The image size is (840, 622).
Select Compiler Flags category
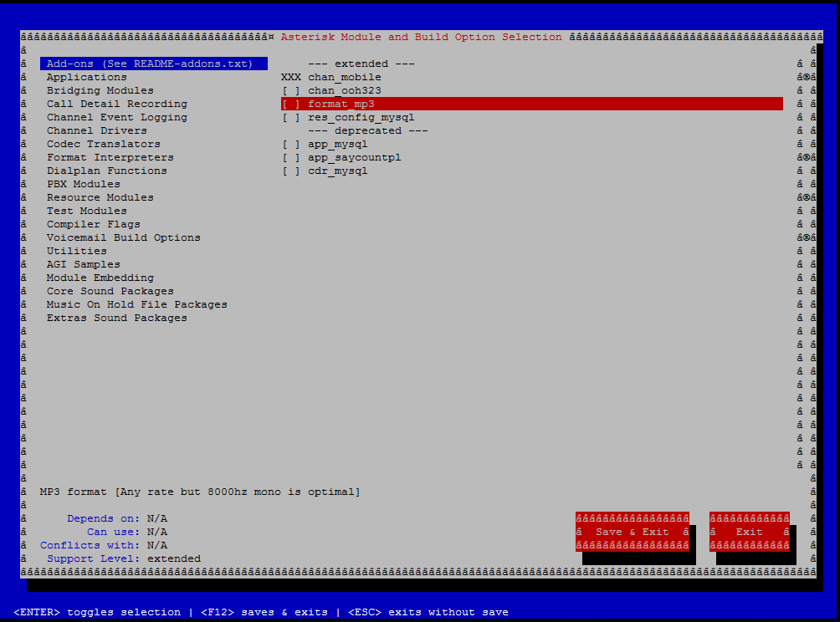click(93, 224)
